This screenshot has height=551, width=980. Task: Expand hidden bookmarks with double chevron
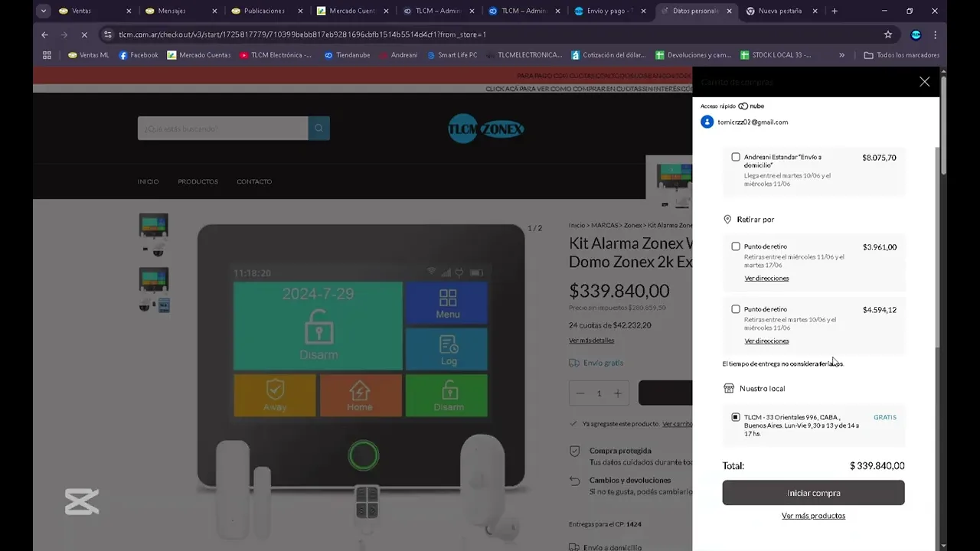tap(841, 55)
